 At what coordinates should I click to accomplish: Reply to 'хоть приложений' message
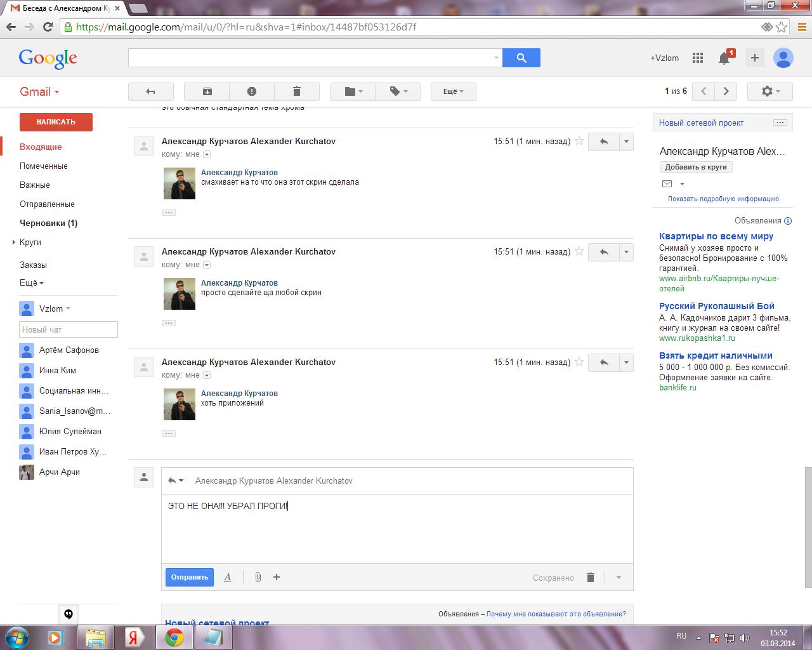tap(603, 362)
